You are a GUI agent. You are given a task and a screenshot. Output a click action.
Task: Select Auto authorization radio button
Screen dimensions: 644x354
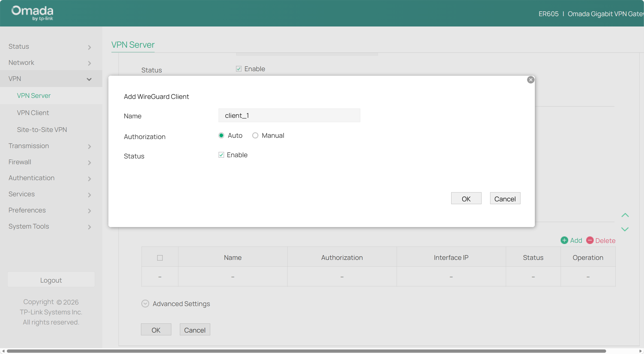pyautogui.click(x=221, y=135)
